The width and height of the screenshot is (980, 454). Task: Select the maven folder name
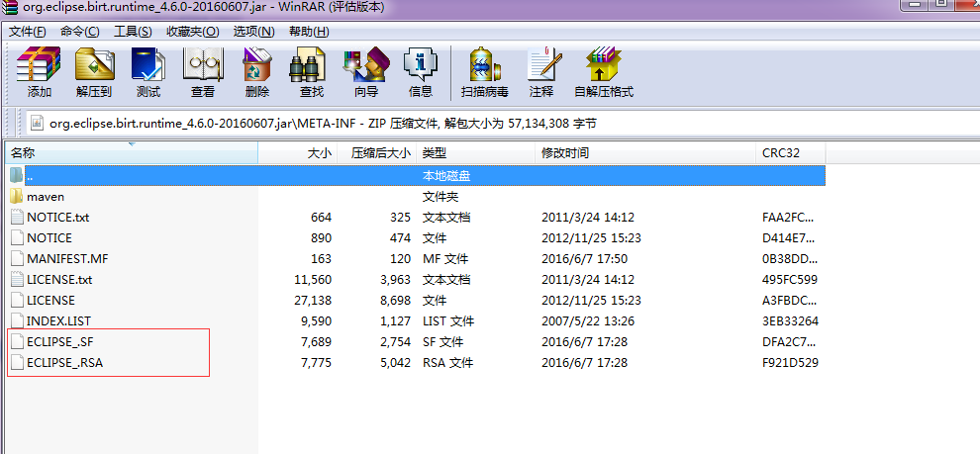[x=46, y=197]
